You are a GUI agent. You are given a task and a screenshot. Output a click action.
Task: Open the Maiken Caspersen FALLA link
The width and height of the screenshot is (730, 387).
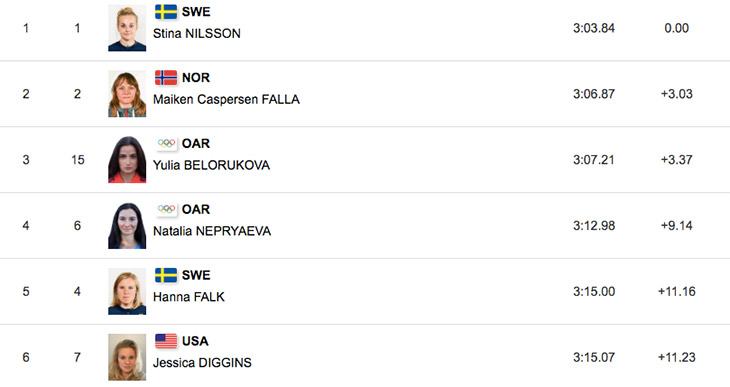pyautogui.click(x=226, y=99)
